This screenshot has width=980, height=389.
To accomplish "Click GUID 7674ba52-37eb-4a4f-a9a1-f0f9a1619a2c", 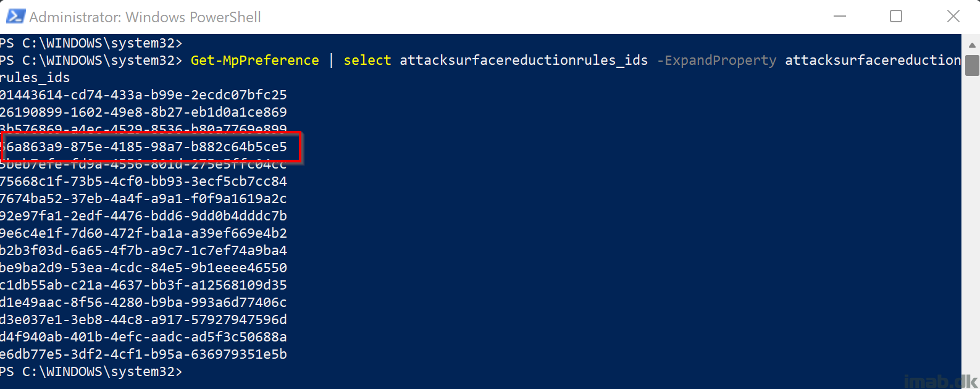I will coord(143,199).
